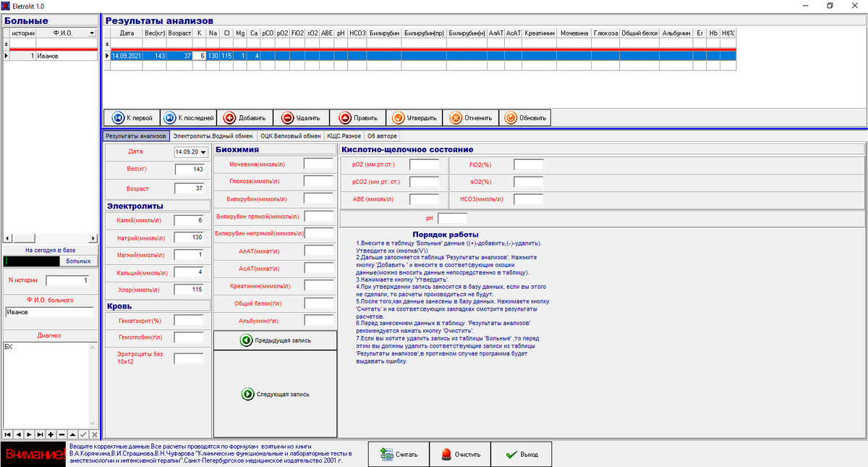Click the Вес(кг) input field
Screen dimensions: 868x467
point(190,169)
